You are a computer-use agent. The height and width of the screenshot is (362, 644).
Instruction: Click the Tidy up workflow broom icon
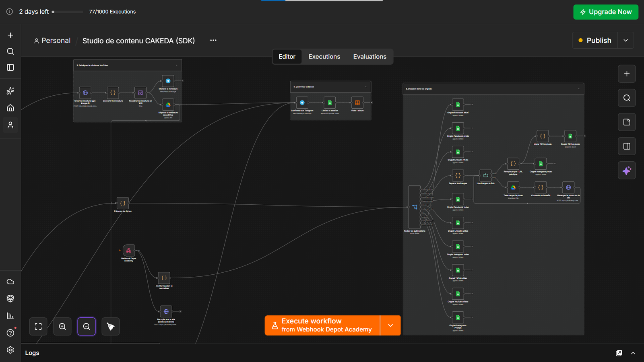(111, 327)
